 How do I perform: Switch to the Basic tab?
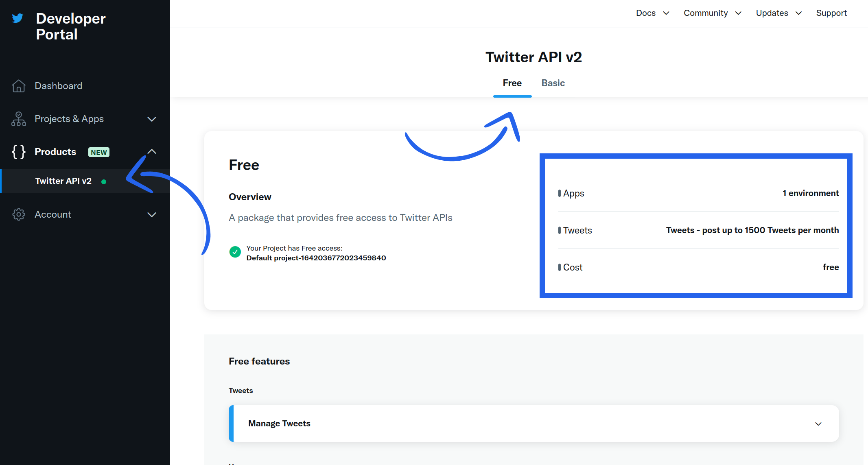553,83
